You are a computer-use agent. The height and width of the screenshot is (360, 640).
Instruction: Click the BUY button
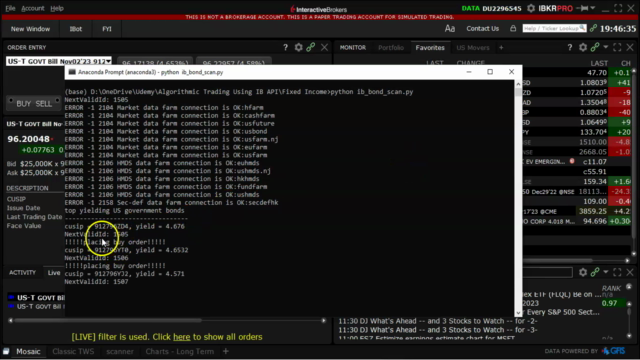[x=23, y=104]
